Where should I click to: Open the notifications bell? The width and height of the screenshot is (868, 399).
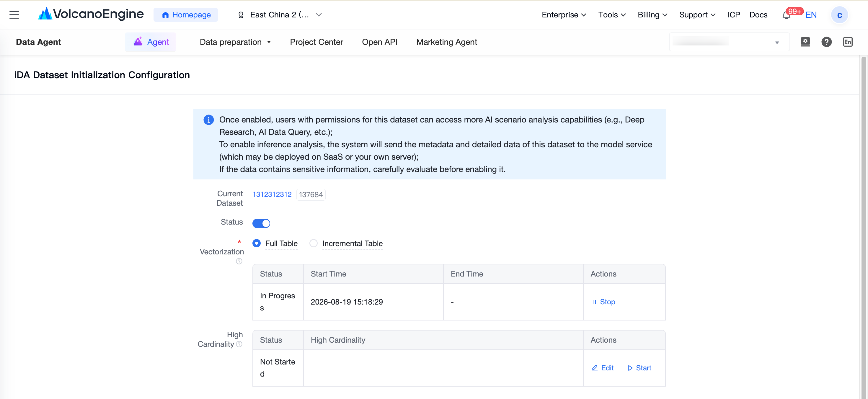coord(787,15)
